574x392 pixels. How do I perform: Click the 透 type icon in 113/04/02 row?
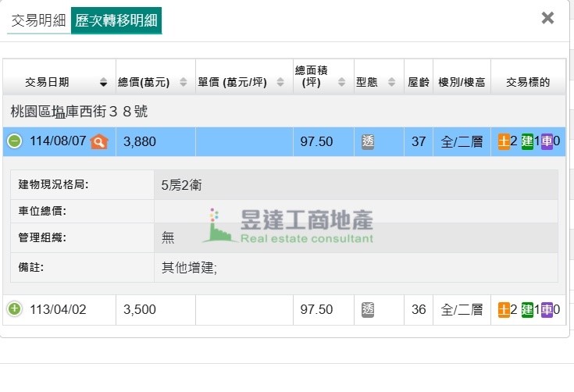click(369, 309)
